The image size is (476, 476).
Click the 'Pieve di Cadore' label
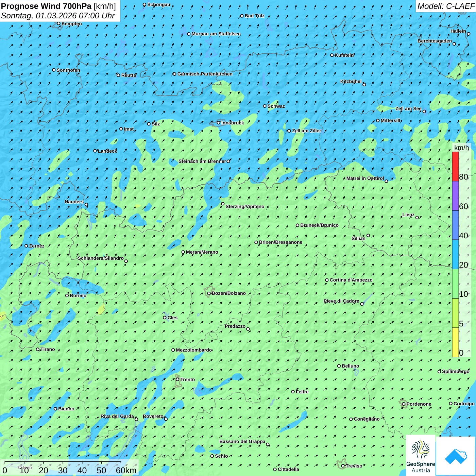coord(341,301)
